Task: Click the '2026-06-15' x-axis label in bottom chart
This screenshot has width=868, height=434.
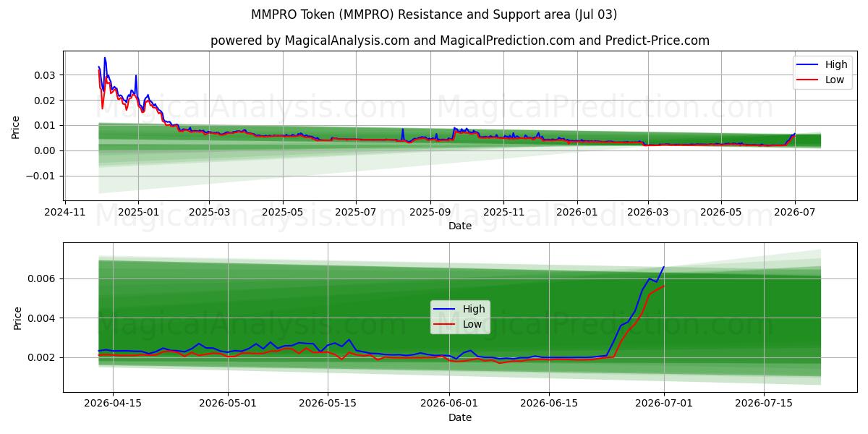Action: click(x=549, y=404)
